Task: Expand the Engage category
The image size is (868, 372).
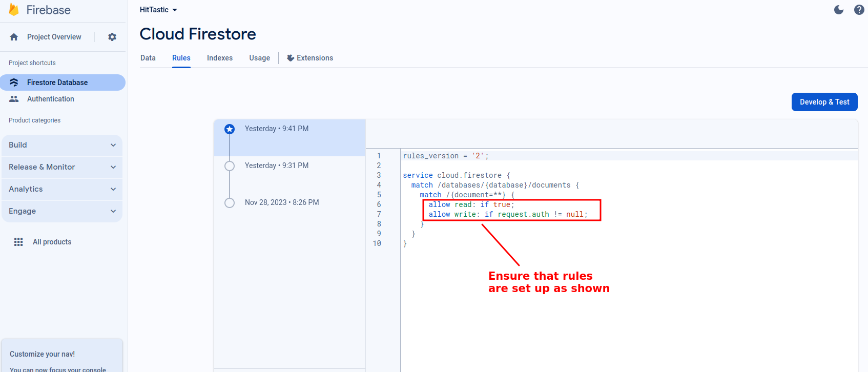Action: [x=62, y=211]
